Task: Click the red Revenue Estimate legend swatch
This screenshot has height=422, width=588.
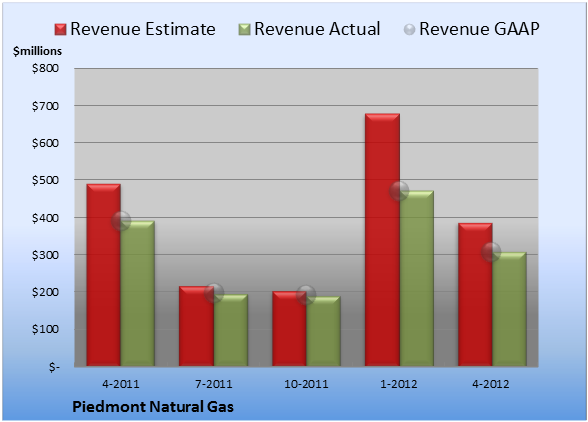Action: [60, 30]
